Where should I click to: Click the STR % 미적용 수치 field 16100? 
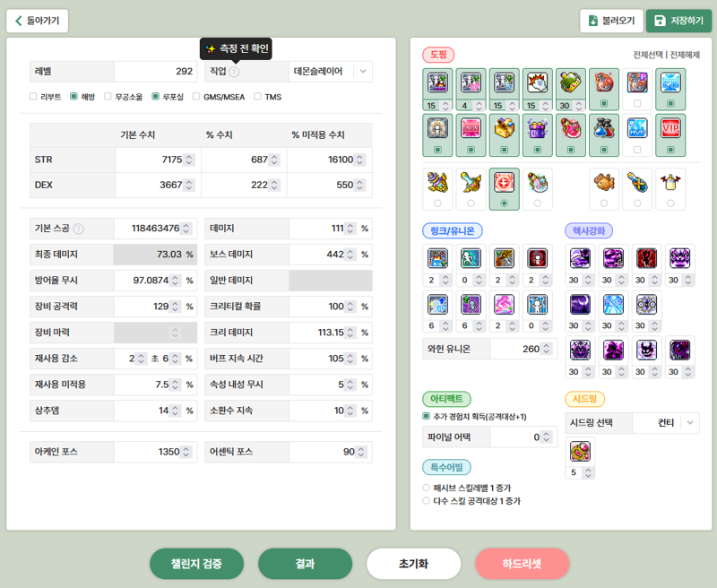coord(330,160)
